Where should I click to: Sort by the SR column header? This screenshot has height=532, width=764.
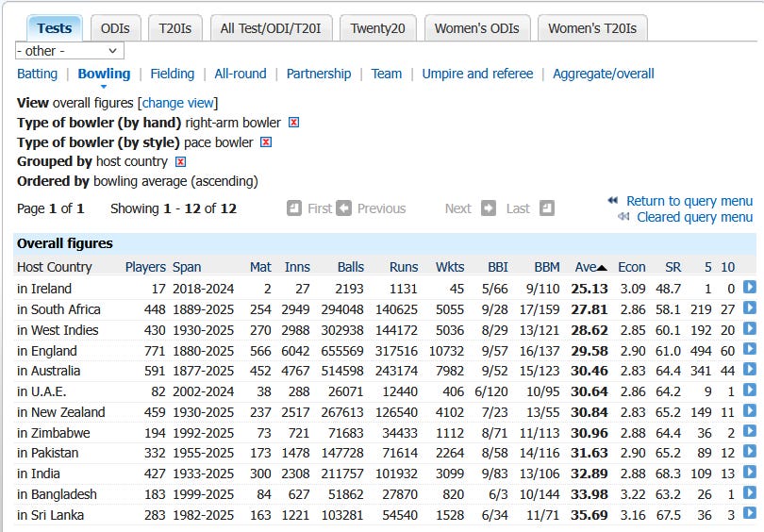click(673, 267)
